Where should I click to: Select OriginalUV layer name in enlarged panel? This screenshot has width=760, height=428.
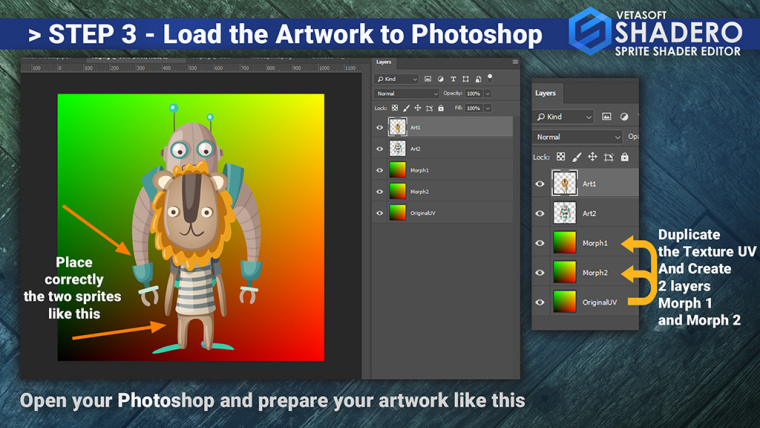[600, 302]
